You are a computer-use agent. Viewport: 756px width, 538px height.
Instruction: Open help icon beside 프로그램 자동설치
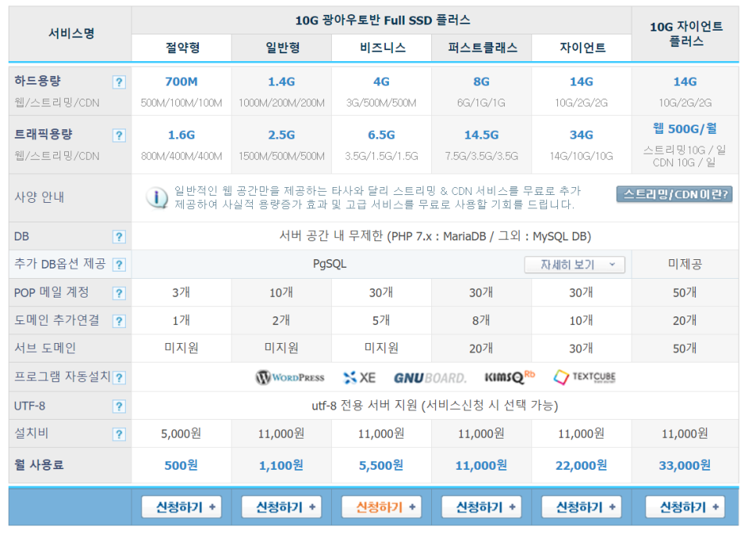[119, 377]
